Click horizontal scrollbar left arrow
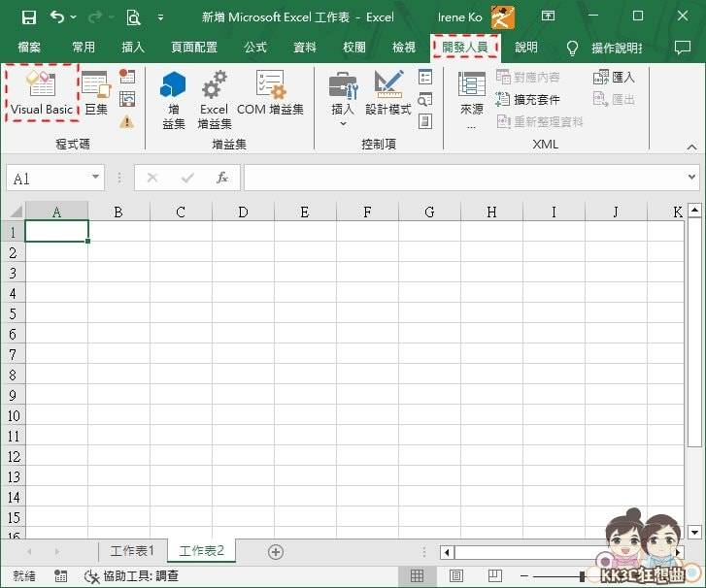Screen dimensions: 706x588 pyautogui.click(x=447, y=552)
